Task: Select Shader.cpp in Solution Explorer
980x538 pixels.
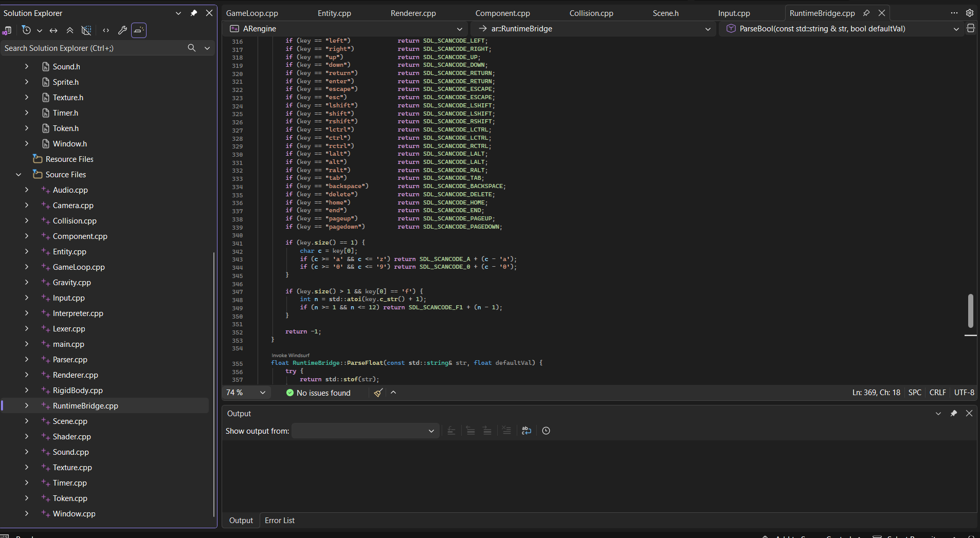Action: pyautogui.click(x=72, y=436)
